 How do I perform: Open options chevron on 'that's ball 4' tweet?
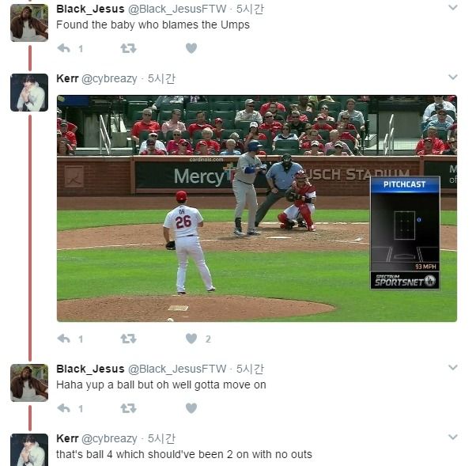452,438
